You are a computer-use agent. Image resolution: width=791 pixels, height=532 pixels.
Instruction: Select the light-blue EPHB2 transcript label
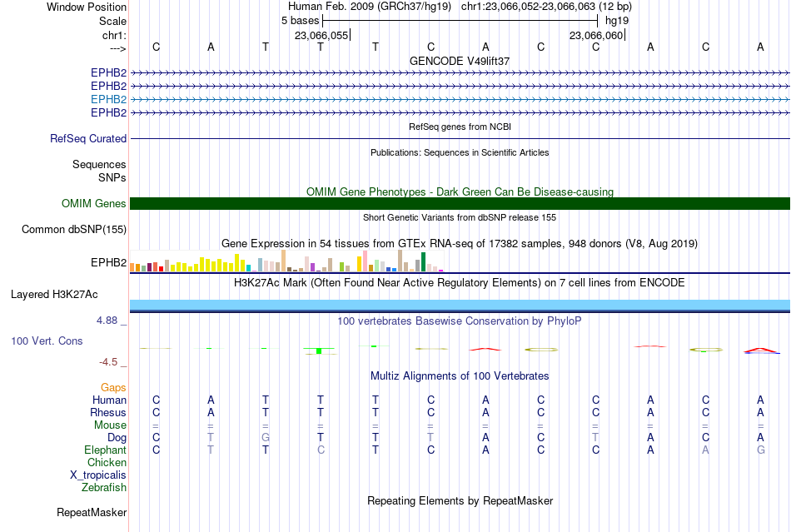(108, 99)
